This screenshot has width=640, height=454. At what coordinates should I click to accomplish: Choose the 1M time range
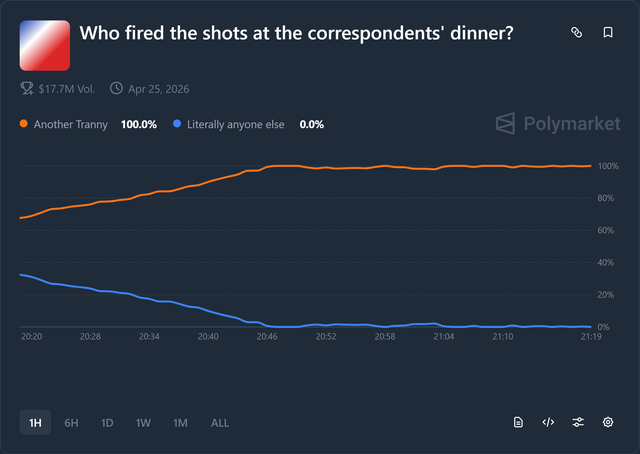[180, 422]
